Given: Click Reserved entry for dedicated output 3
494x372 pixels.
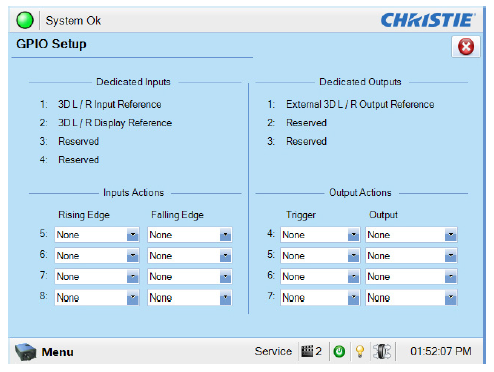Looking at the screenshot, I should click(306, 141).
